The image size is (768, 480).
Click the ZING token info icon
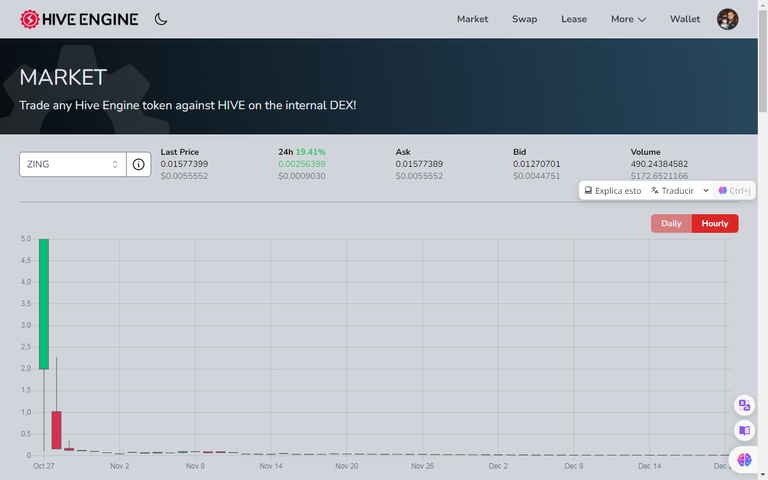[x=138, y=164]
